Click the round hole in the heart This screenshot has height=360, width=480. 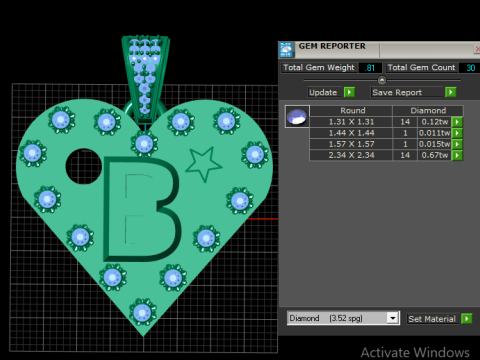84,166
